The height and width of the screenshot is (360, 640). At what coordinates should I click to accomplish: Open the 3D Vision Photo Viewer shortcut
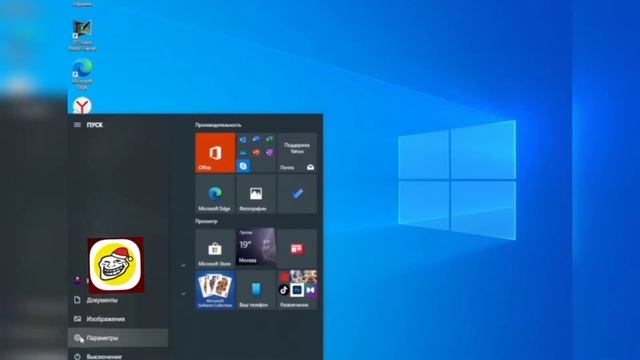pos(82,36)
